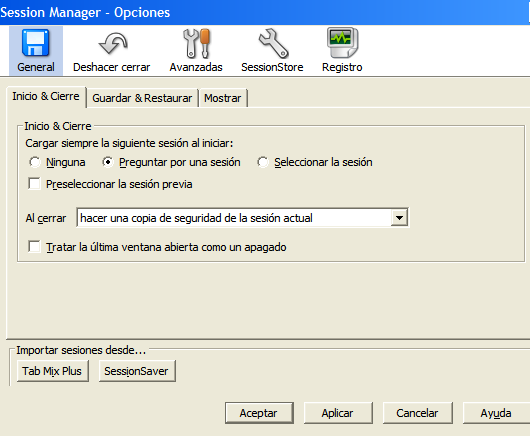This screenshot has width=530, height=436.
Task: Open the SessionStore wrench icon
Action: (x=273, y=43)
